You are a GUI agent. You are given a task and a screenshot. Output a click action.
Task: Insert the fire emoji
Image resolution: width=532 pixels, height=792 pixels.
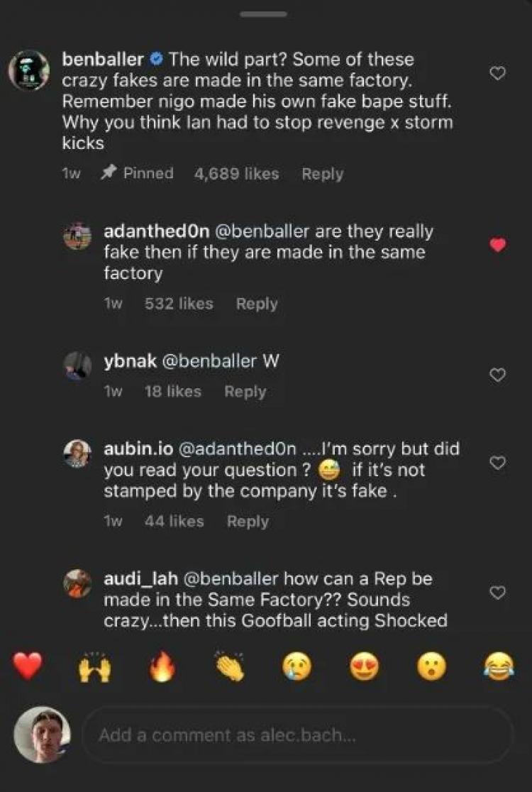pos(162,666)
